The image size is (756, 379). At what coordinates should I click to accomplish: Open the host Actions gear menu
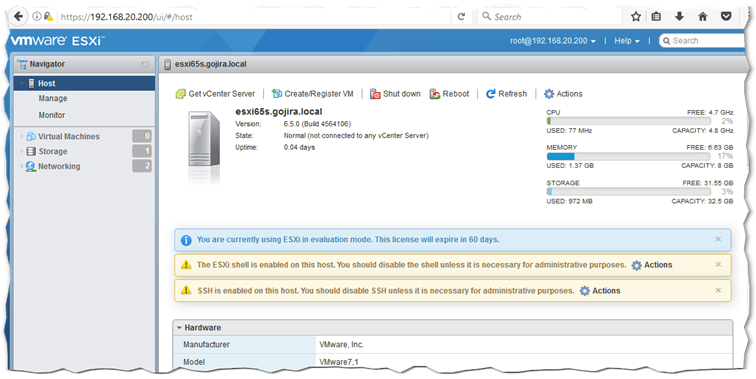(x=563, y=94)
